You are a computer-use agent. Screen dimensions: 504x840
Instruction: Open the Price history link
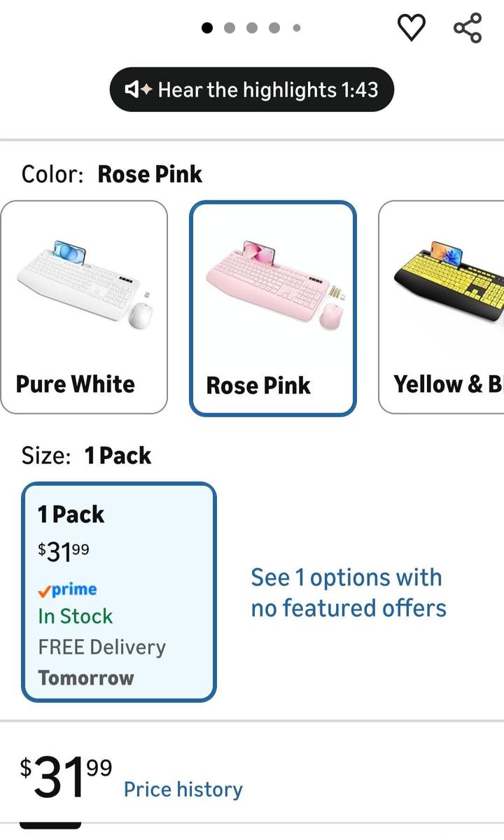click(183, 790)
